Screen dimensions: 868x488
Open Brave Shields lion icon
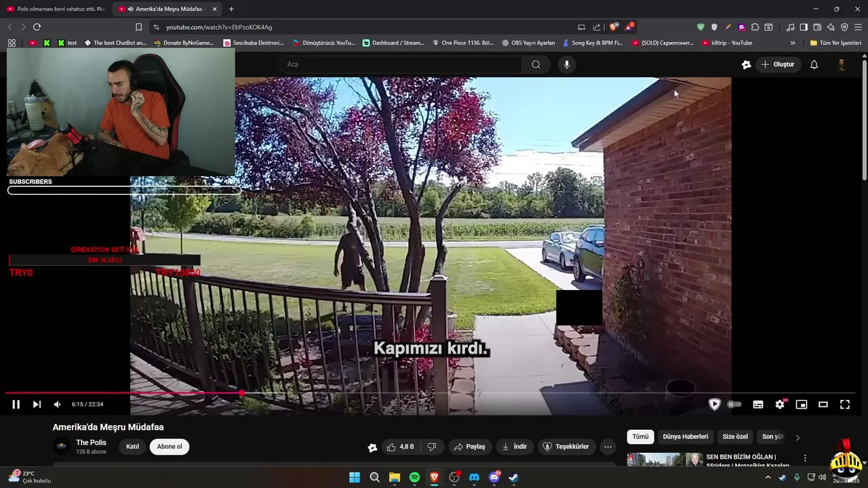614,27
